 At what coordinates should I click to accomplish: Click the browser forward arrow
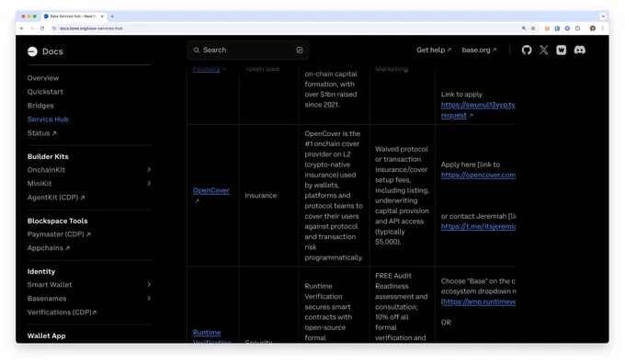(32, 28)
